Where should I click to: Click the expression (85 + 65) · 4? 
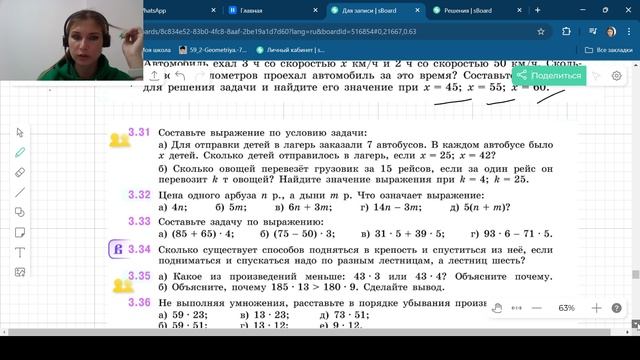coord(203,234)
